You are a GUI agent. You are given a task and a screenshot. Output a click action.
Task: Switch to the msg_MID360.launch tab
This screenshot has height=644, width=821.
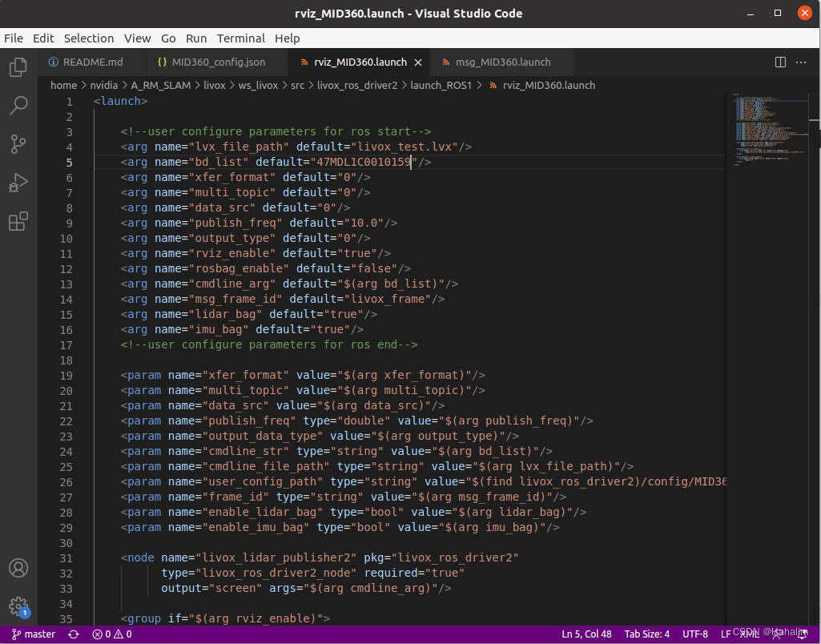[x=501, y=62]
